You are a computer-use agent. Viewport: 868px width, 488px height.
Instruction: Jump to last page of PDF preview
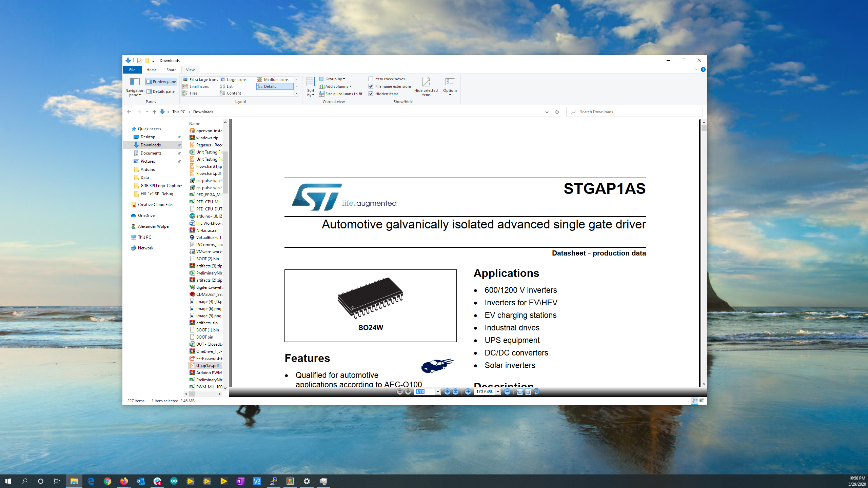tap(456, 392)
